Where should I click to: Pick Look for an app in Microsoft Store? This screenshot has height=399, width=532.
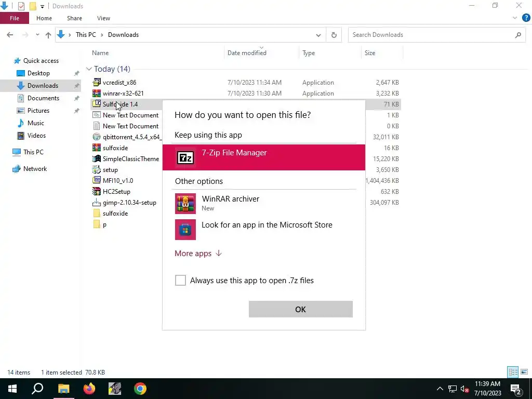263,229
